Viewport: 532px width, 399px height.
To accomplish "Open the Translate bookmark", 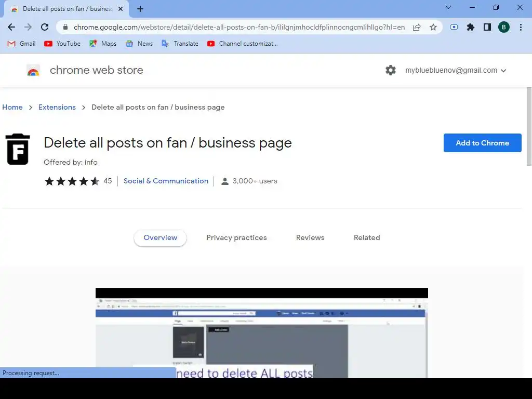I will [180, 44].
